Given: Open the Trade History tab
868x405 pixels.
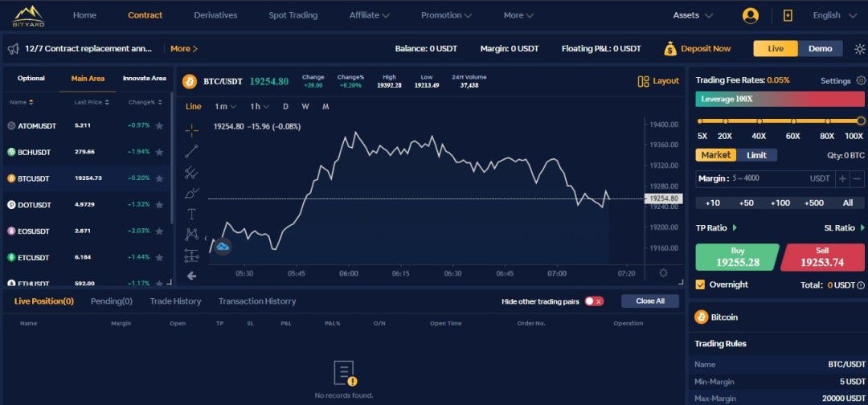Looking at the screenshot, I should pyautogui.click(x=175, y=301).
